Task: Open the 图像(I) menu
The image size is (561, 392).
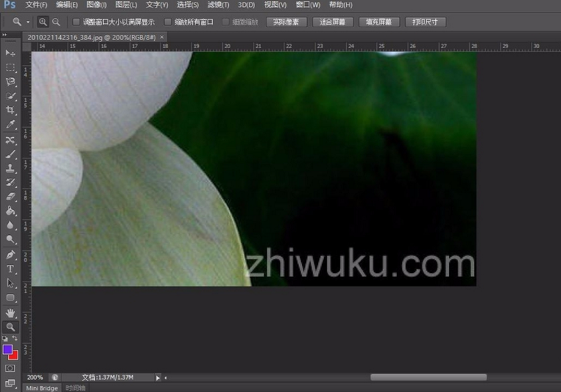Action: [x=96, y=5]
